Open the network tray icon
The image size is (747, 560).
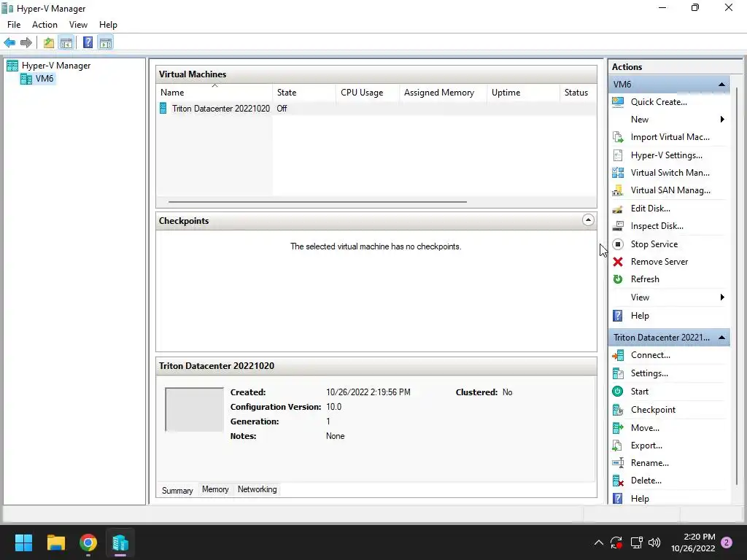pos(636,542)
